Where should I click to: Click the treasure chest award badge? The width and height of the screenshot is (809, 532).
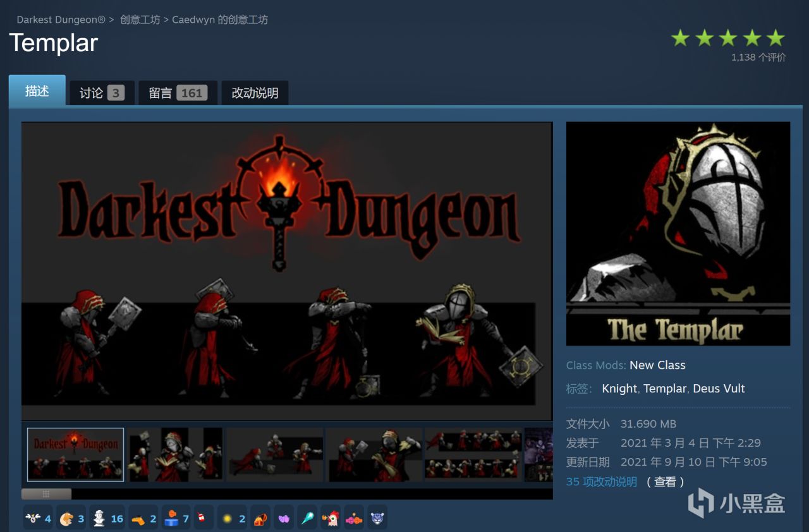pyautogui.click(x=260, y=518)
